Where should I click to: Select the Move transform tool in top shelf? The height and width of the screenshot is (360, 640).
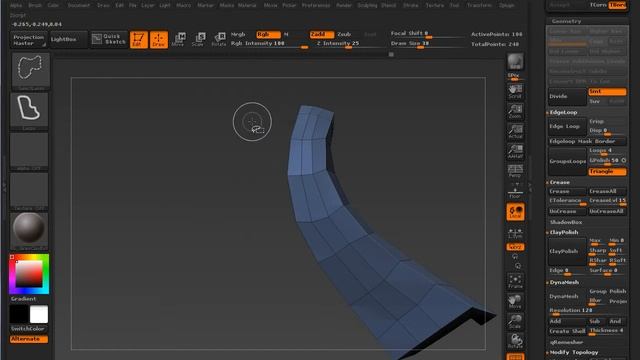[178, 40]
